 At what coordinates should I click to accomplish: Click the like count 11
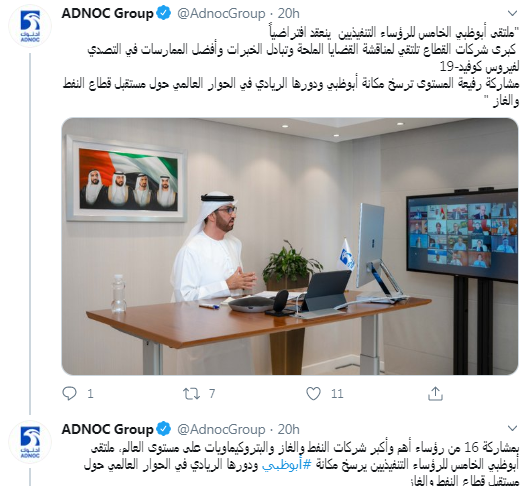click(337, 394)
